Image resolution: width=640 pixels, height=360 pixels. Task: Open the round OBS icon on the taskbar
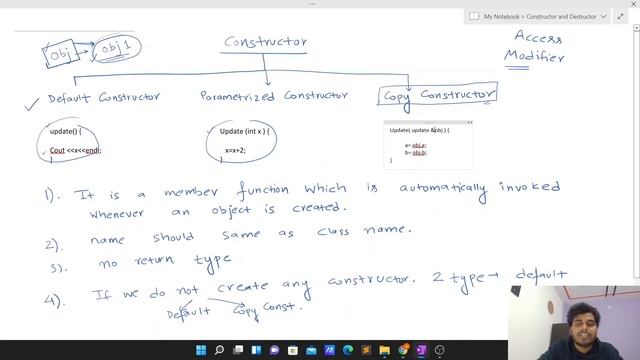click(x=440, y=350)
